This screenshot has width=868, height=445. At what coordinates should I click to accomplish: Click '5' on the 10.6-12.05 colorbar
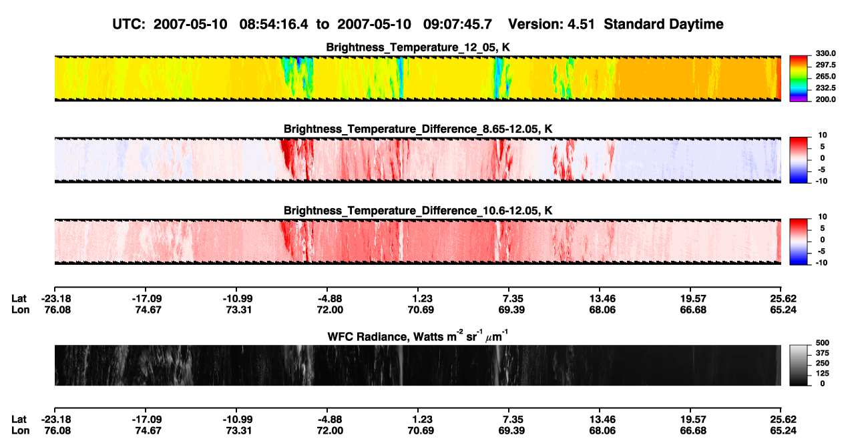tap(821, 228)
